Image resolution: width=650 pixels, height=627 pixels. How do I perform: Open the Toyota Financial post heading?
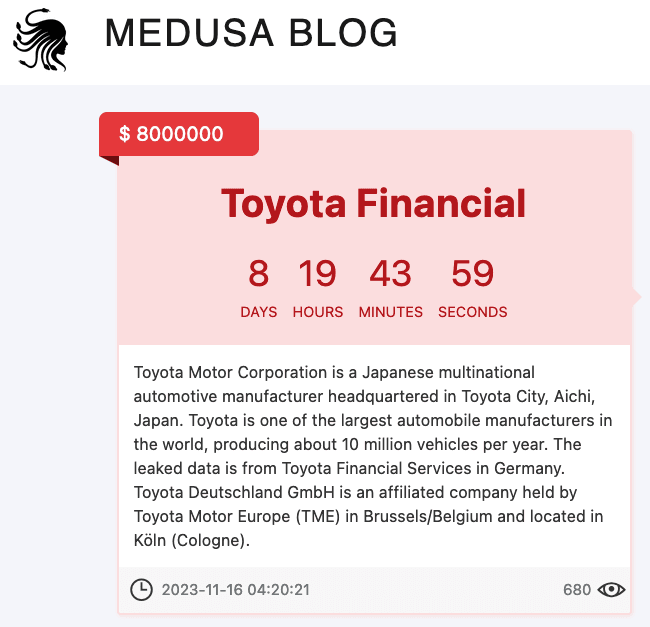373,204
